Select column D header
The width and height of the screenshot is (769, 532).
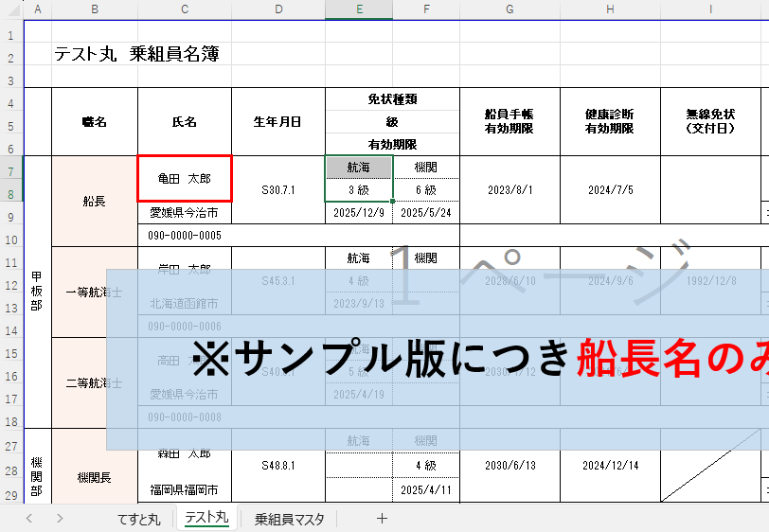278,9
